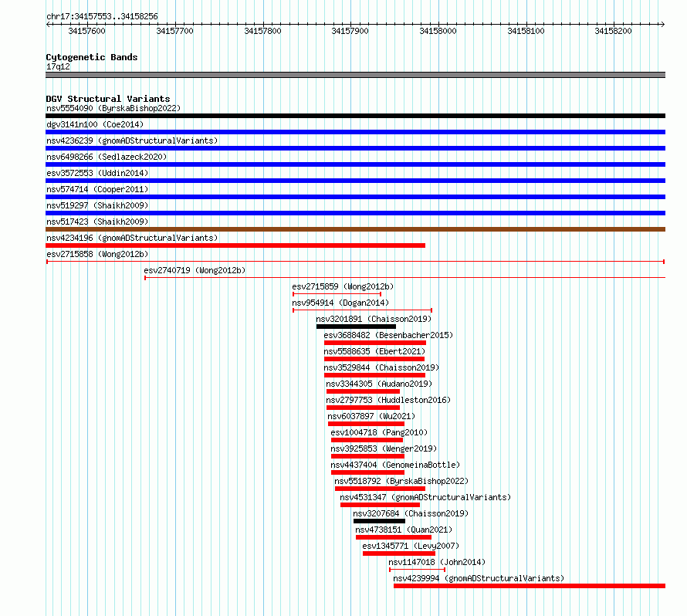Click nsv6037897 (Wu2021) label

[x=371, y=416]
